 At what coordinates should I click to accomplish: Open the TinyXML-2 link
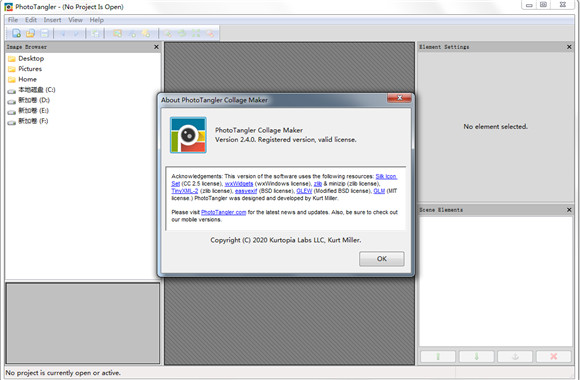tap(185, 191)
